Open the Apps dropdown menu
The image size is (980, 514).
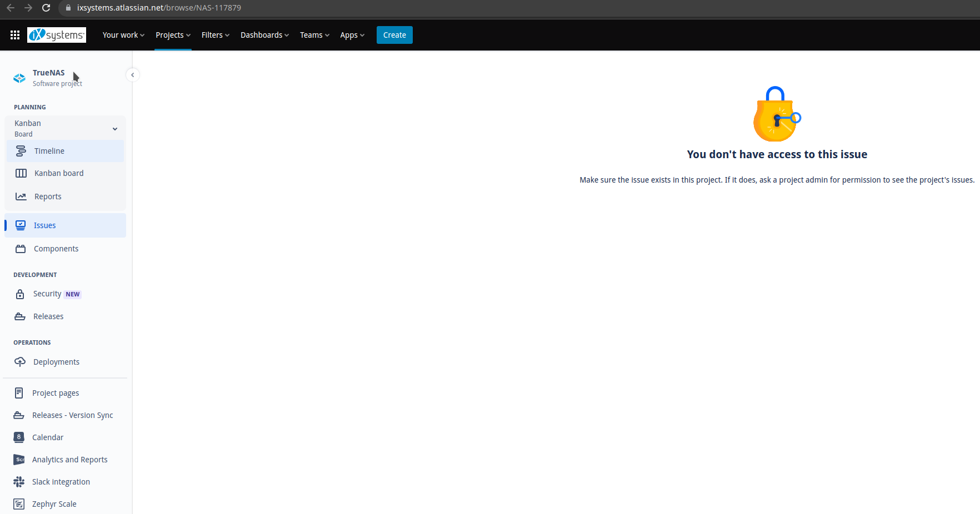point(352,35)
